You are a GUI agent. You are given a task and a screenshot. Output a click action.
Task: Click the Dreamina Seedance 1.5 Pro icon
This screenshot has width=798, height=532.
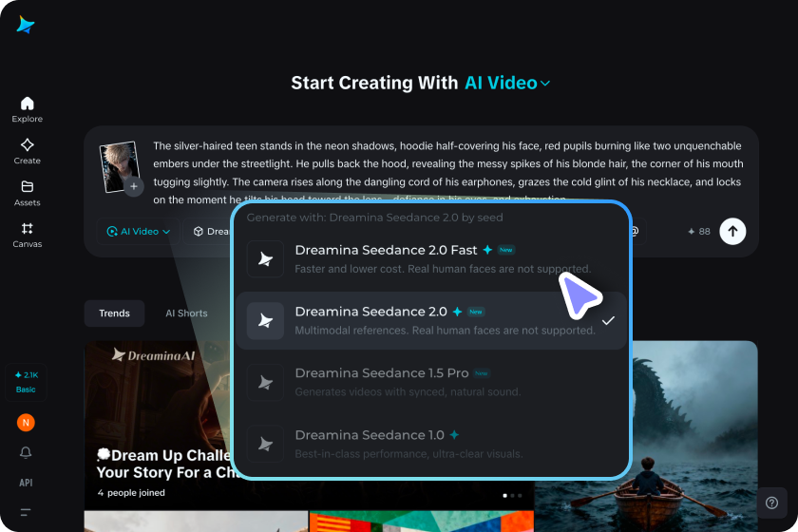pyautogui.click(x=265, y=382)
